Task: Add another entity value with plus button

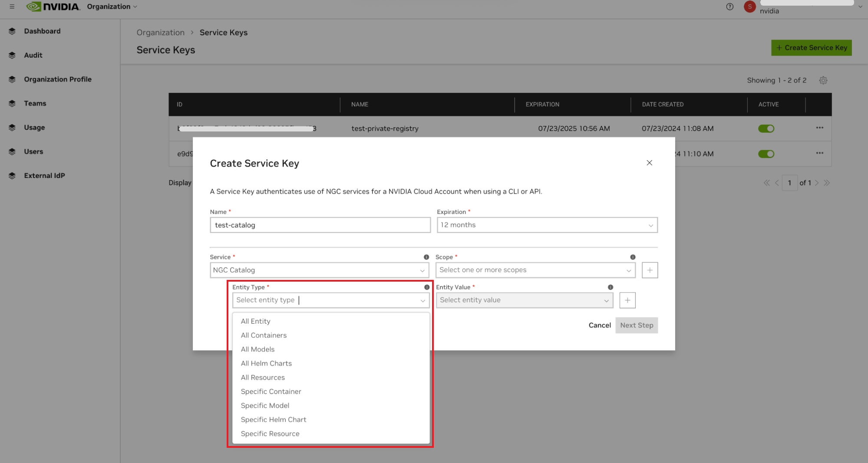Action: click(x=627, y=300)
